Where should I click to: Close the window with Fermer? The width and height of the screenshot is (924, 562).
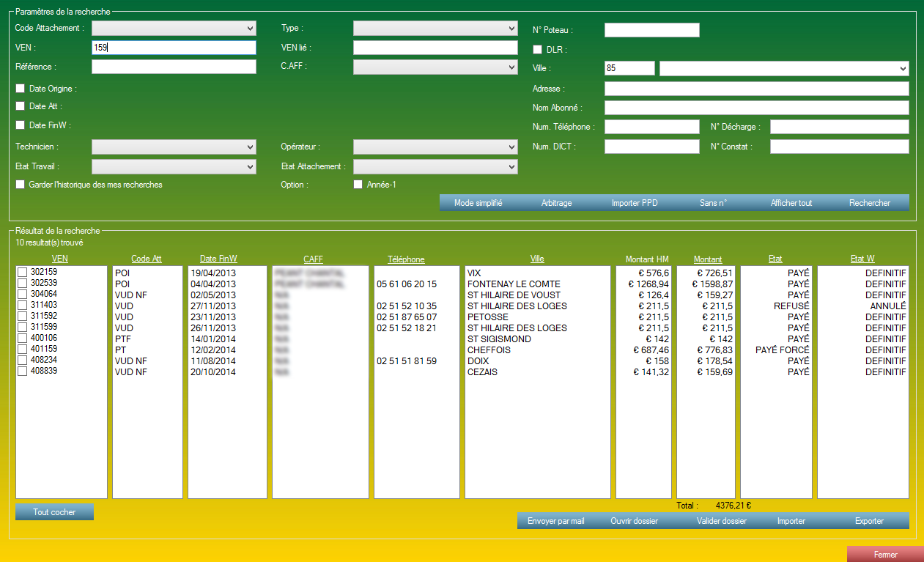point(885,555)
